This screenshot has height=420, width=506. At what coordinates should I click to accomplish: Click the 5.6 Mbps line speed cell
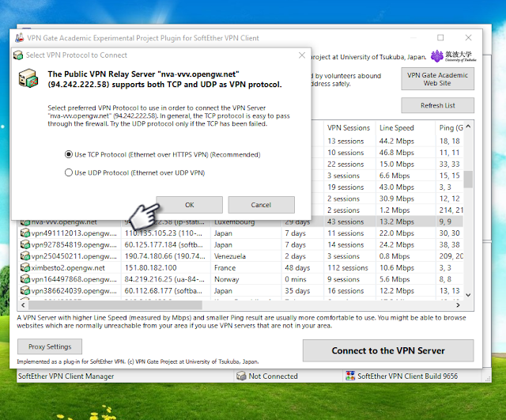pyautogui.click(x=395, y=279)
